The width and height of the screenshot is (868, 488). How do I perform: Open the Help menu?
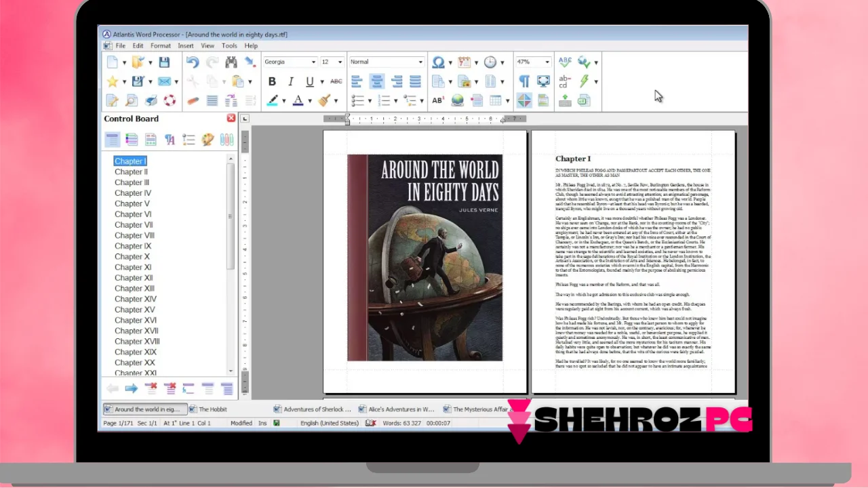251,45
